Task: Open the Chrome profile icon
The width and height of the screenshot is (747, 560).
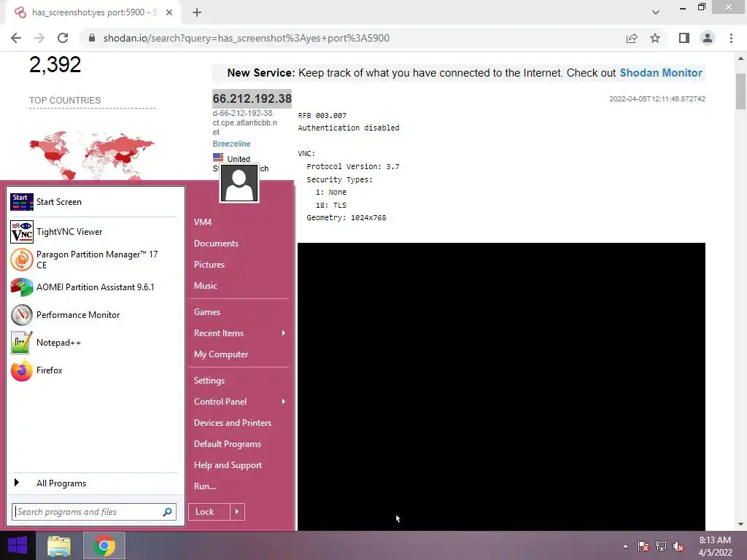Action: point(708,38)
